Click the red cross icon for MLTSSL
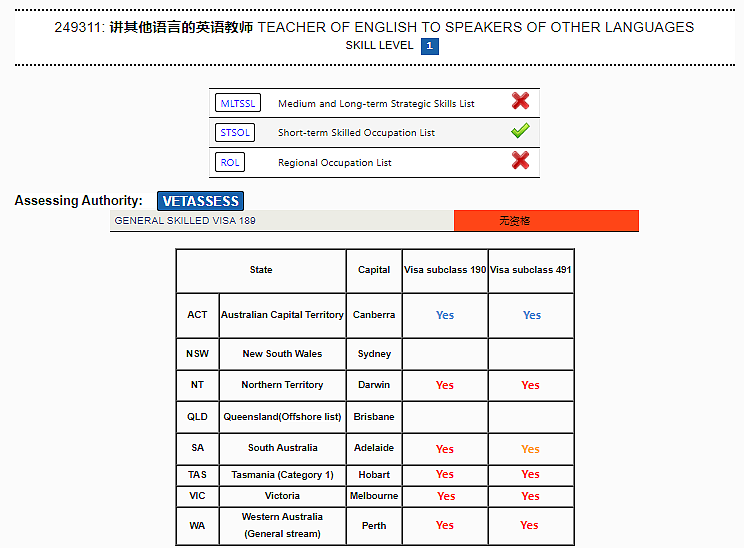The height and width of the screenshot is (548, 744). click(521, 101)
